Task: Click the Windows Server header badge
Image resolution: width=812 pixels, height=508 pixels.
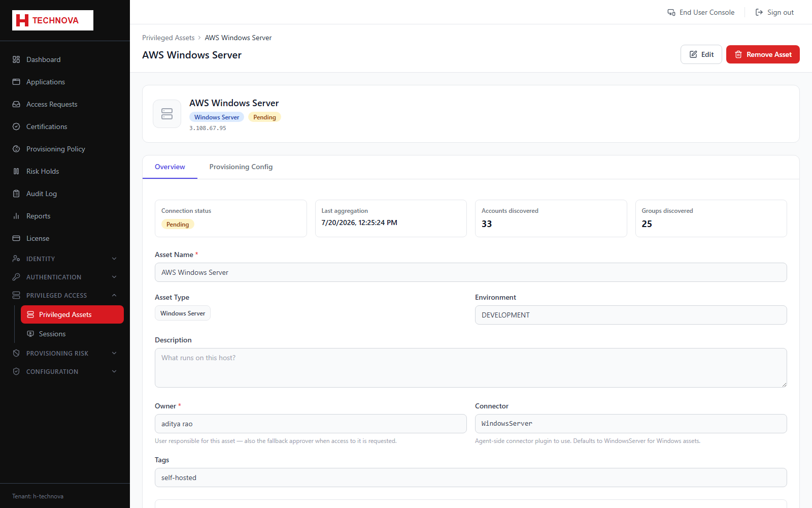Action: (x=217, y=117)
